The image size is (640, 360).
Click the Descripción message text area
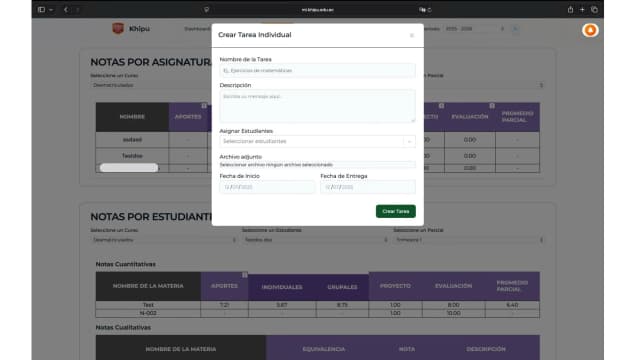(318, 106)
